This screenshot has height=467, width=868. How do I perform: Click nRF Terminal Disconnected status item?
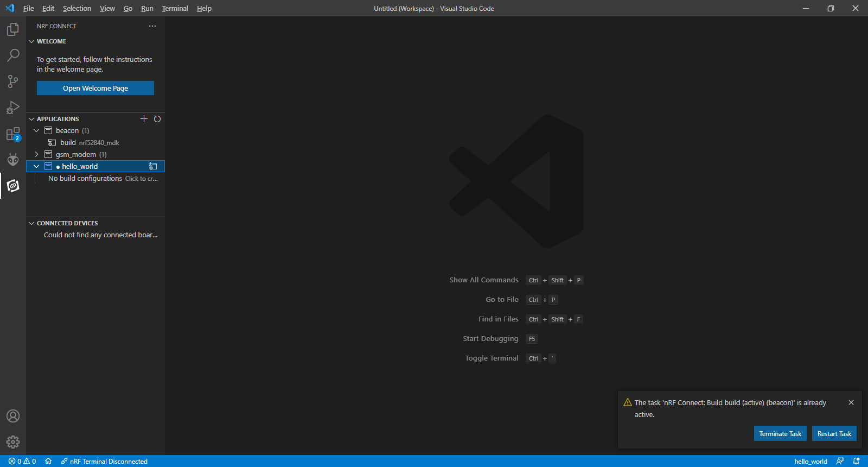point(104,462)
